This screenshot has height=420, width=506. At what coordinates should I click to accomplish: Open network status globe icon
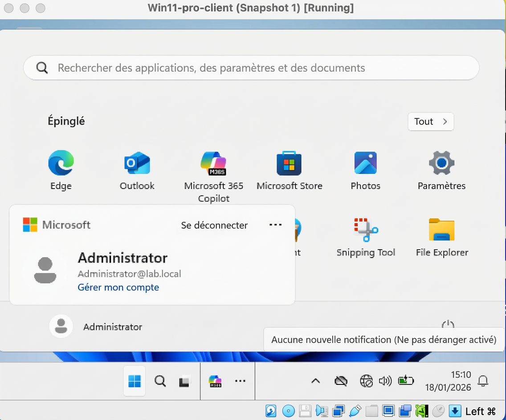366,381
